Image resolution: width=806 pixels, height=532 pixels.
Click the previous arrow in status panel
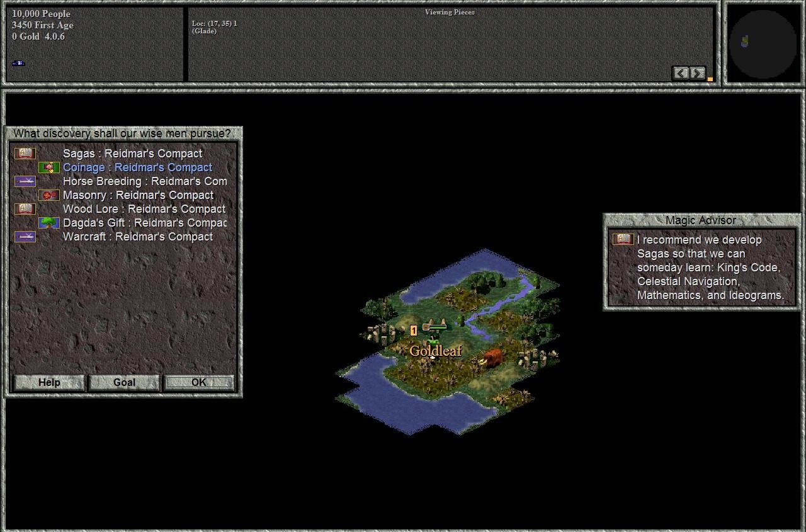tap(681, 73)
